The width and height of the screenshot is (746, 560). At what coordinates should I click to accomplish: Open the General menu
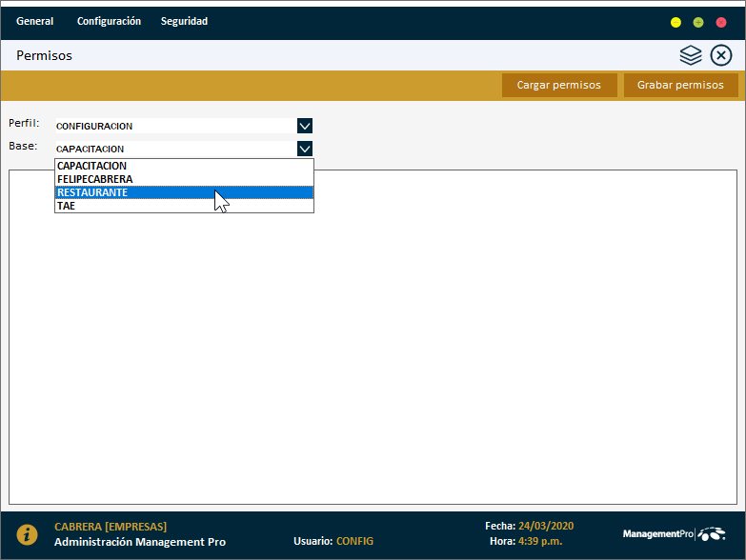coord(34,21)
